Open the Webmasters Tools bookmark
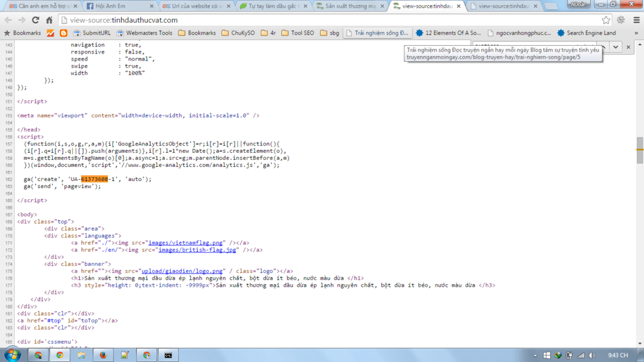The height and width of the screenshot is (362, 644). (144, 33)
